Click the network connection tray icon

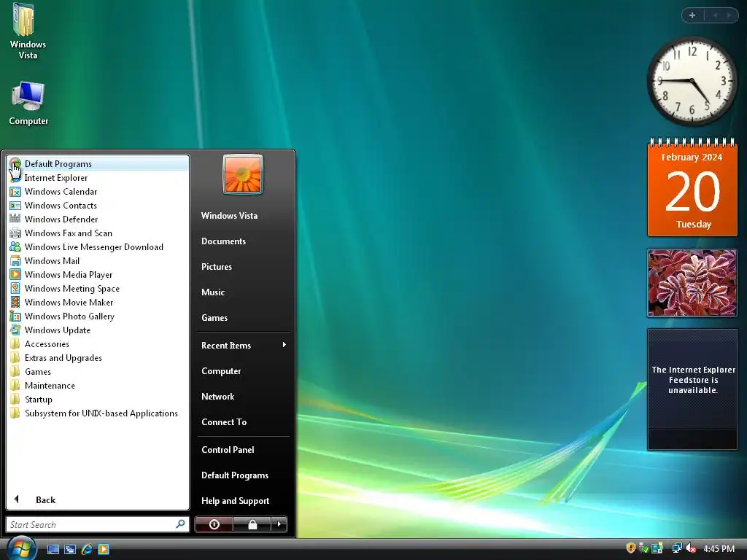coord(677,548)
